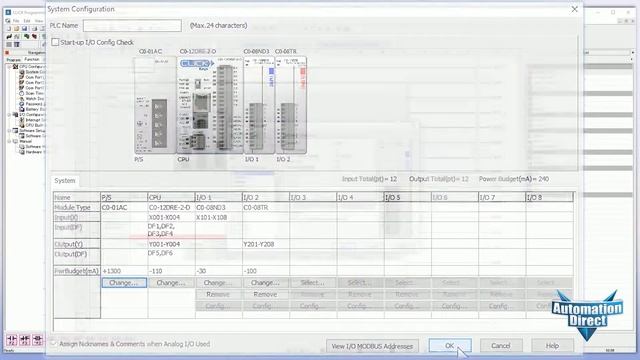
Task: Confirm the configuration with OK
Action: [x=450, y=346]
